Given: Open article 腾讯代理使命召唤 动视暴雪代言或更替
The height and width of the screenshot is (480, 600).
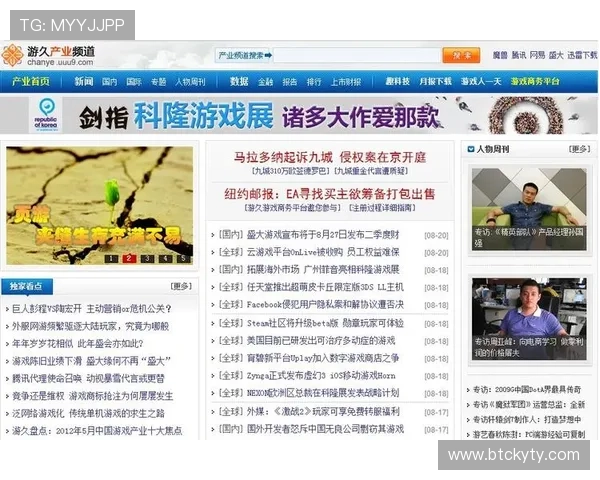Looking at the screenshot, I should pyautogui.click(x=88, y=379).
